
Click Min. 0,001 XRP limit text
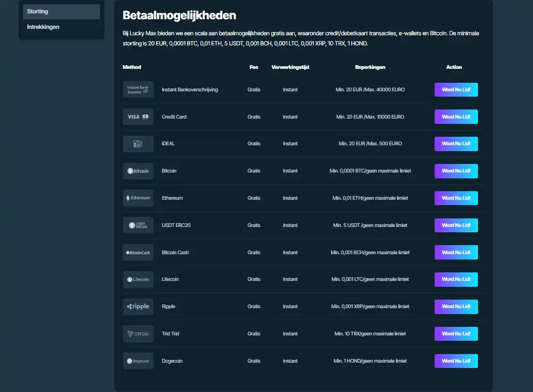point(370,307)
